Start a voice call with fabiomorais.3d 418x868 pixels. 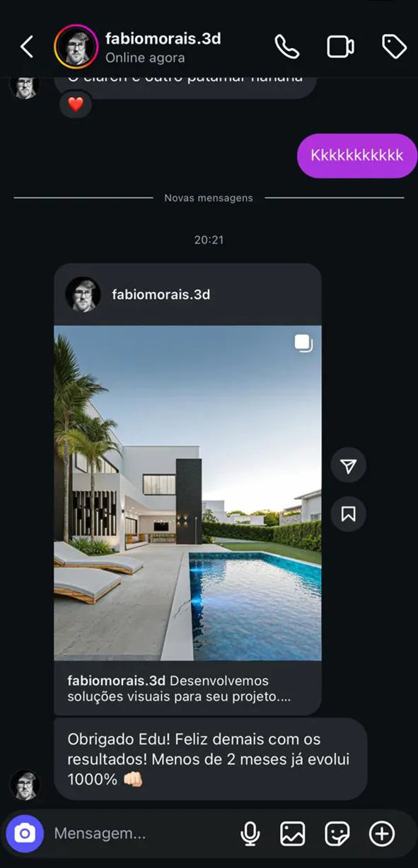tap(286, 47)
